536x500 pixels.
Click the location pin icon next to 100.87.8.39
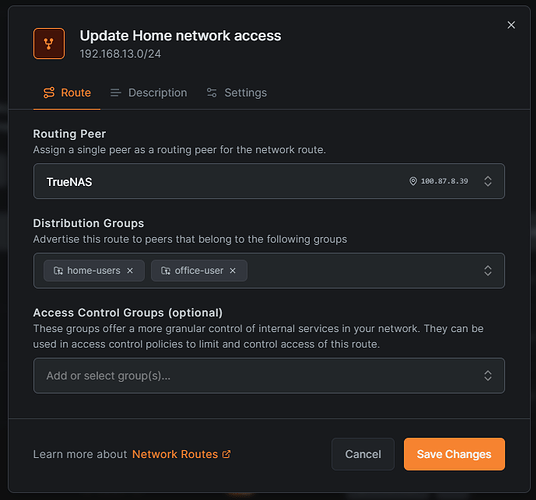point(413,181)
